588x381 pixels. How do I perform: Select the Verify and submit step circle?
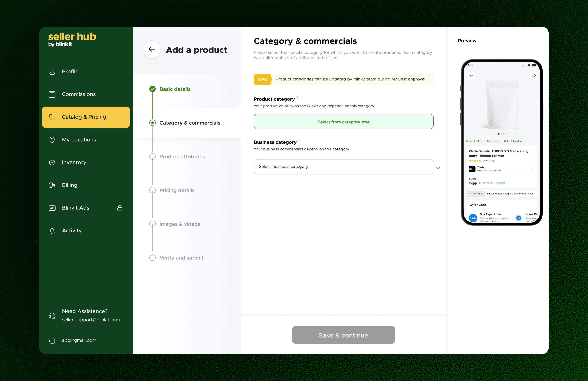click(x=153, y=258)
